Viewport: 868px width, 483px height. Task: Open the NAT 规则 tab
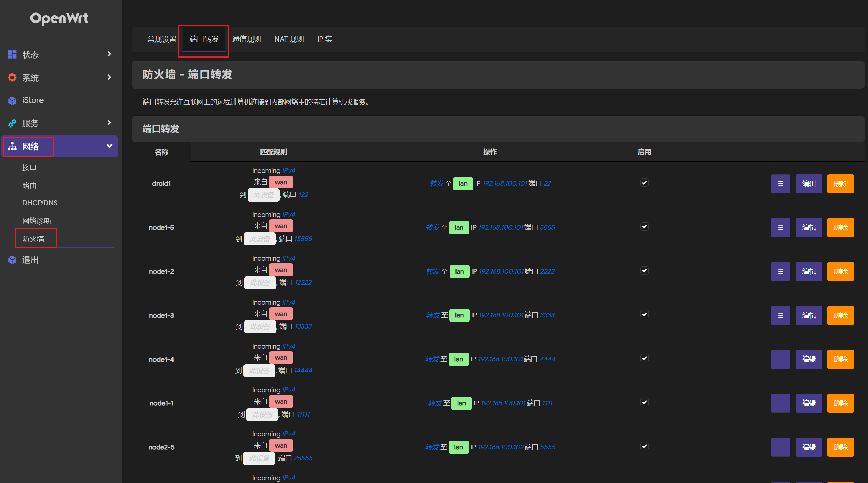tap(289, 39)
